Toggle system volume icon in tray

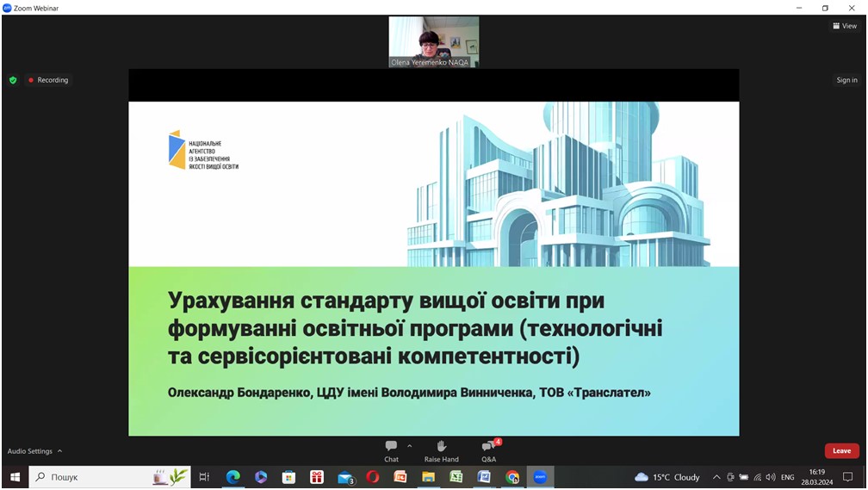(770, 477)
